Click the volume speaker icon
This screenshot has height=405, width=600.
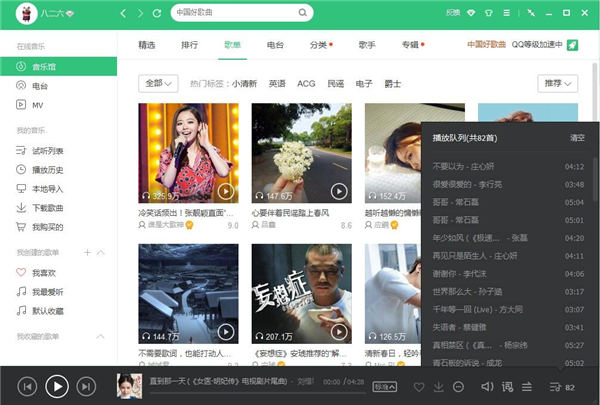click(x=487, y=387)
